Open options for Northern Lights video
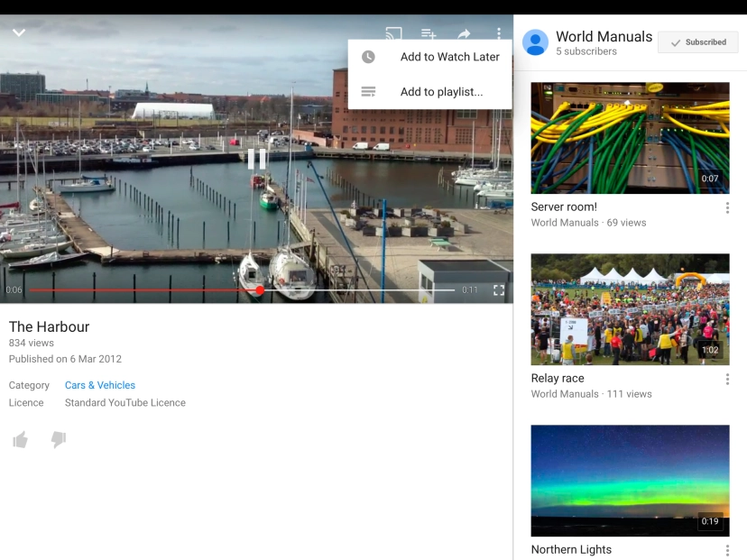747x560 pixels. tap(727, 550)
